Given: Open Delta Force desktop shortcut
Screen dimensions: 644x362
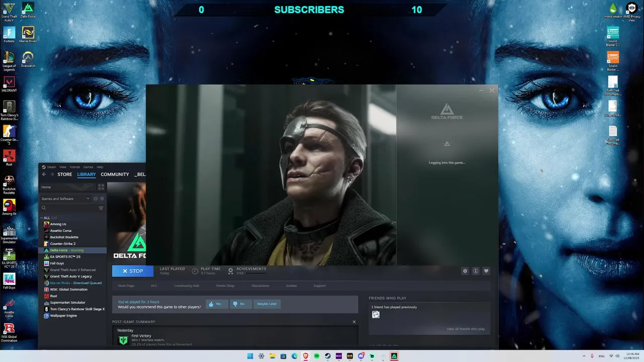Looking at the screenshot, I should (28, 11).
